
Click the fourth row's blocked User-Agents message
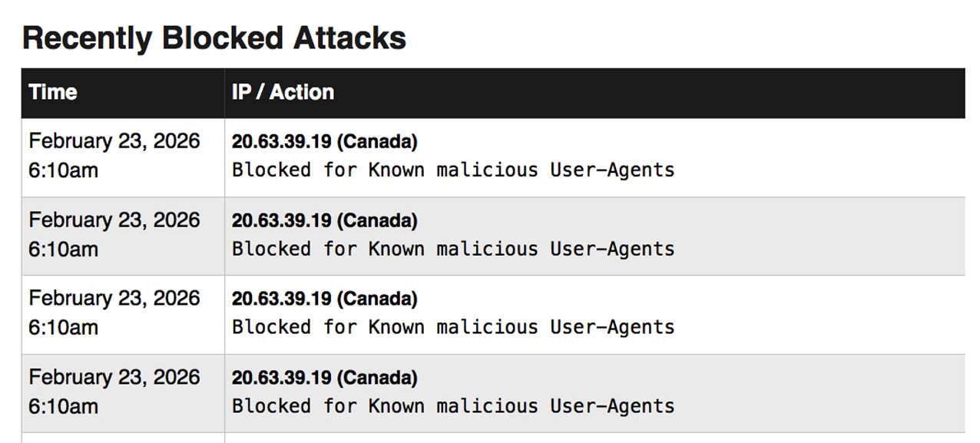click(x=453, y=406)
